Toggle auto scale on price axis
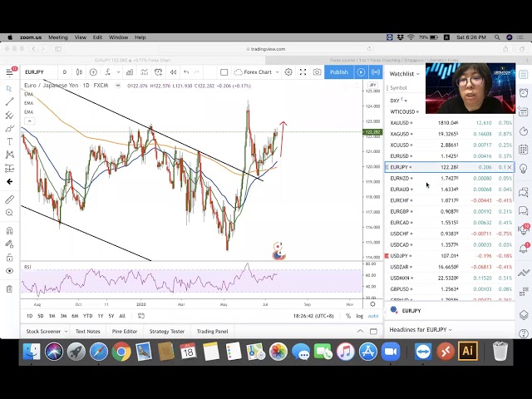This screenshot has width=532, height=399. [372, 316]
